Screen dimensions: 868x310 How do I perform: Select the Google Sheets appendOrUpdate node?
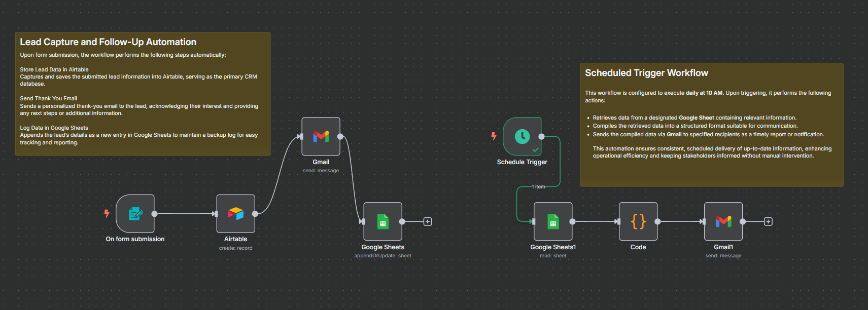point(383,221)
